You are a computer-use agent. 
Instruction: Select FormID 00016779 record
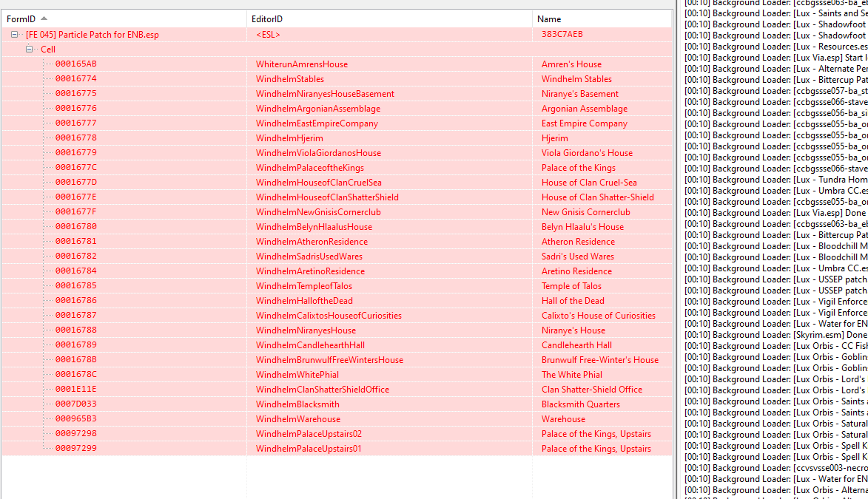click(75, 153)
